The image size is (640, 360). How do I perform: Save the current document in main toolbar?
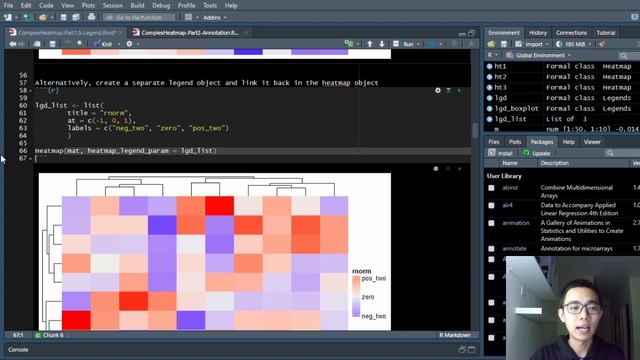tap(63, 17)
